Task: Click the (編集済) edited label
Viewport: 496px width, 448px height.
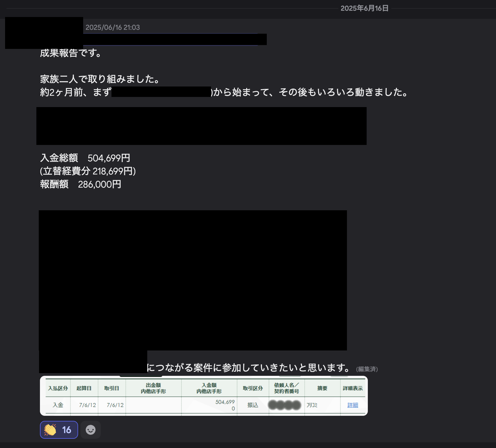Action: (367, 369)
